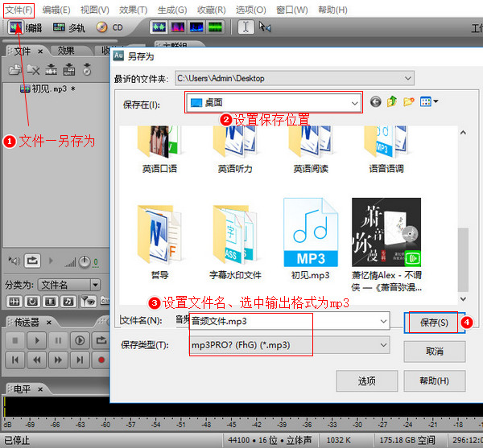Select 初见.mp3 file in save dialog
Screen dimensions: 483x448
[x=311, y=238]
